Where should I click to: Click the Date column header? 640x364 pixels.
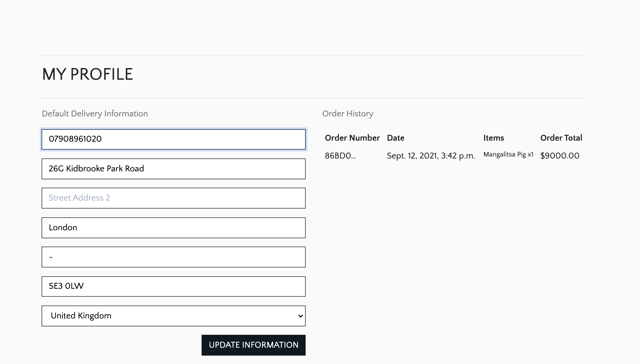tap(396, 138)
